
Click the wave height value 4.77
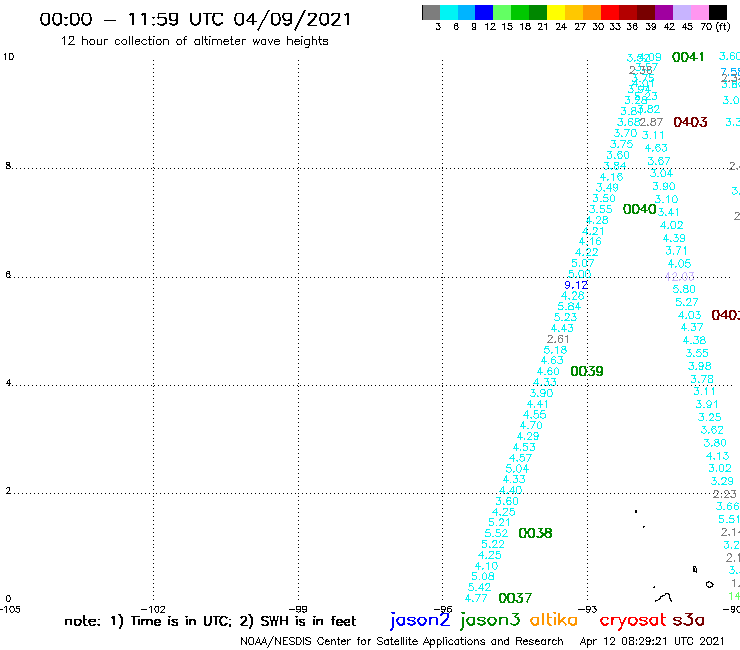click(x=476, y=598)
